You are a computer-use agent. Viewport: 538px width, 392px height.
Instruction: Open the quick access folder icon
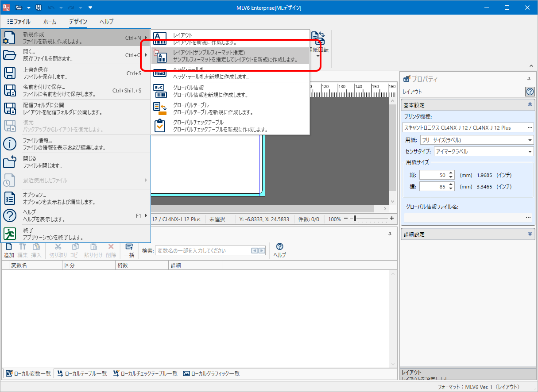point(19,8)
